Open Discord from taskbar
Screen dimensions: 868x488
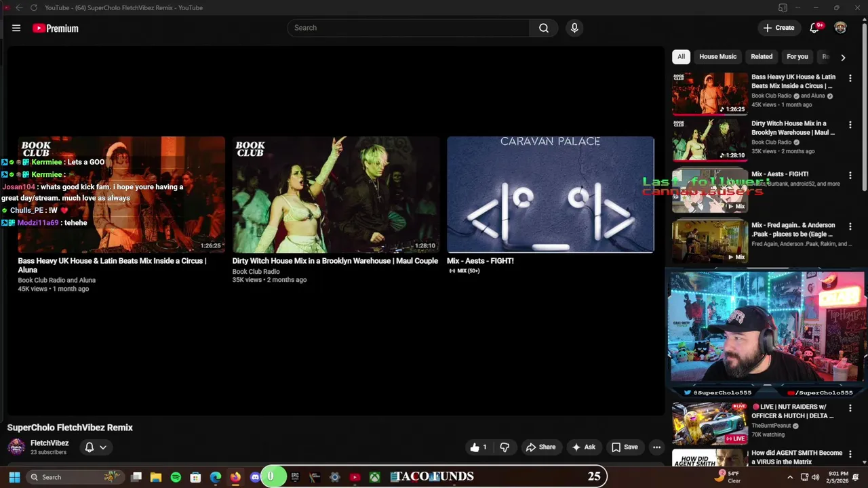click(x=255, y=477)
